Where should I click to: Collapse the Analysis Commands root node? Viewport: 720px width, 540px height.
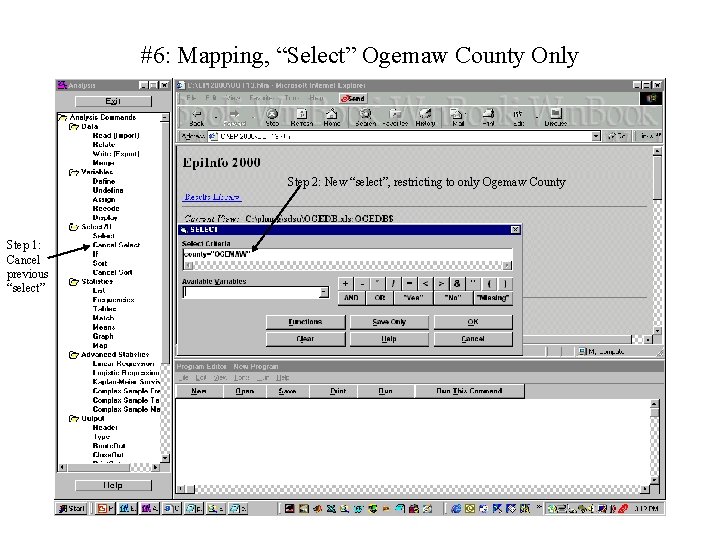coord(62,118)
